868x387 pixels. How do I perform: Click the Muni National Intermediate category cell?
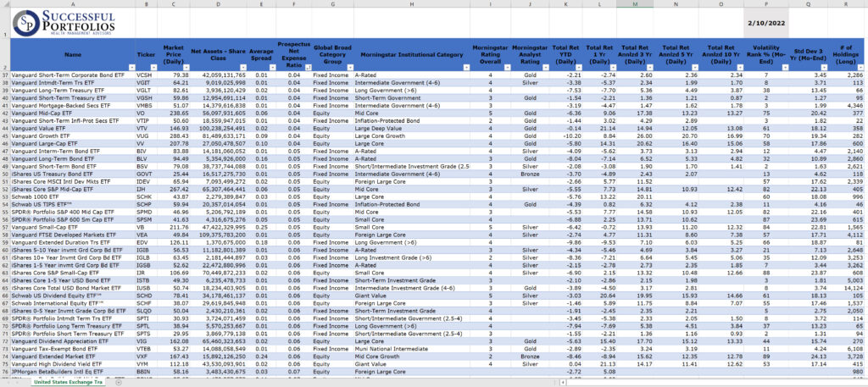point(412,349)
